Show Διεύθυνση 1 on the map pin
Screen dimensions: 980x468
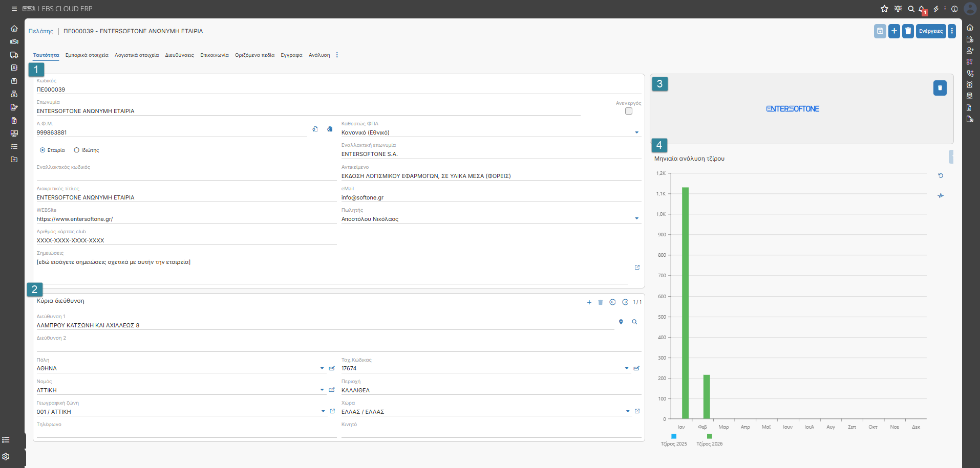(621, 322)
